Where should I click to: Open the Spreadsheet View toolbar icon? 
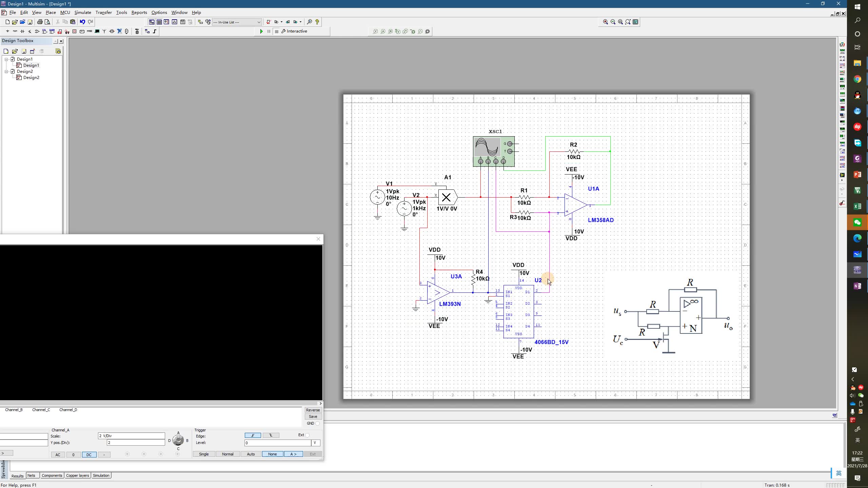159,22
